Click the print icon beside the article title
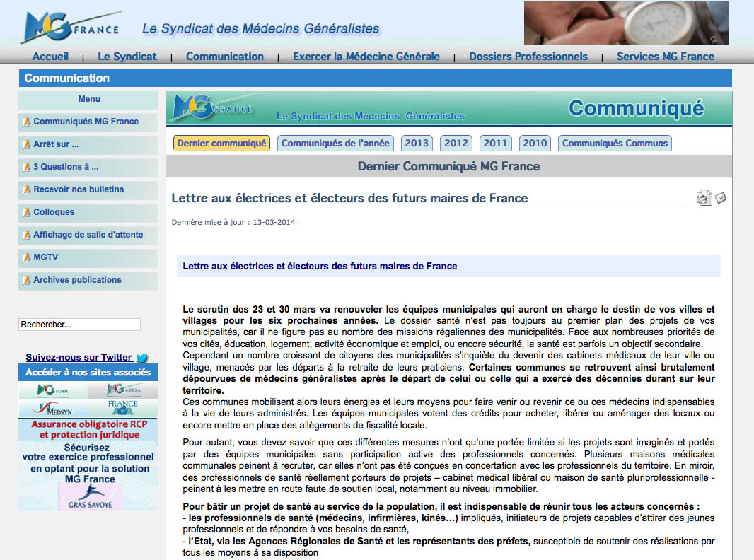 tap(703, 199)
